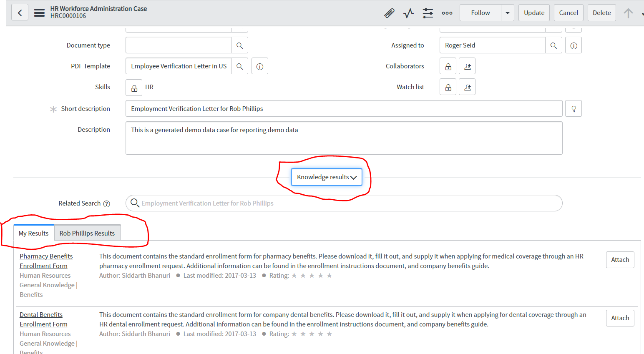Click the Delete button
The width and height of the screenshot is (644, 354).
pyautogui.click(x=602, y=13)
